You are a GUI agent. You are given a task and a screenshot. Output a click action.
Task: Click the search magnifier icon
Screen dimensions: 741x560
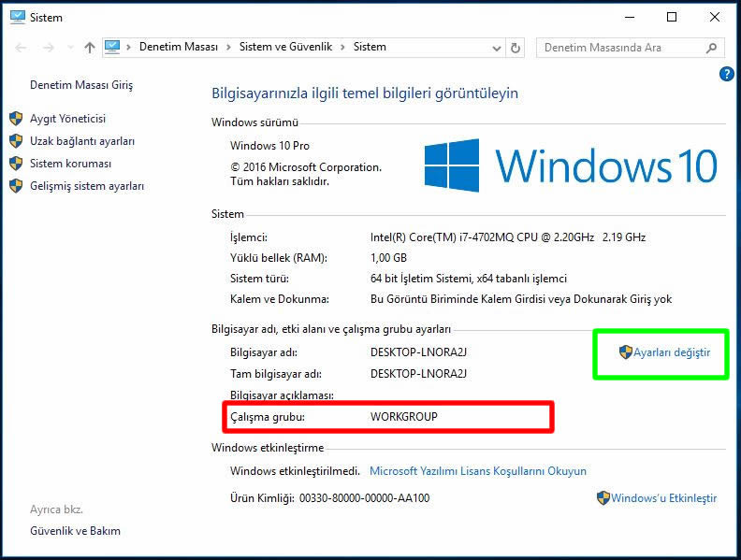click(x=712, y=48)
